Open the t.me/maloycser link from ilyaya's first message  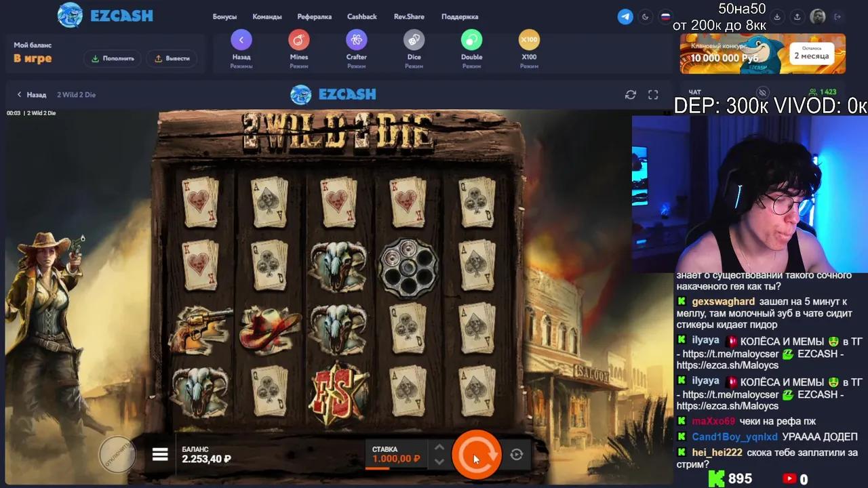731,354
